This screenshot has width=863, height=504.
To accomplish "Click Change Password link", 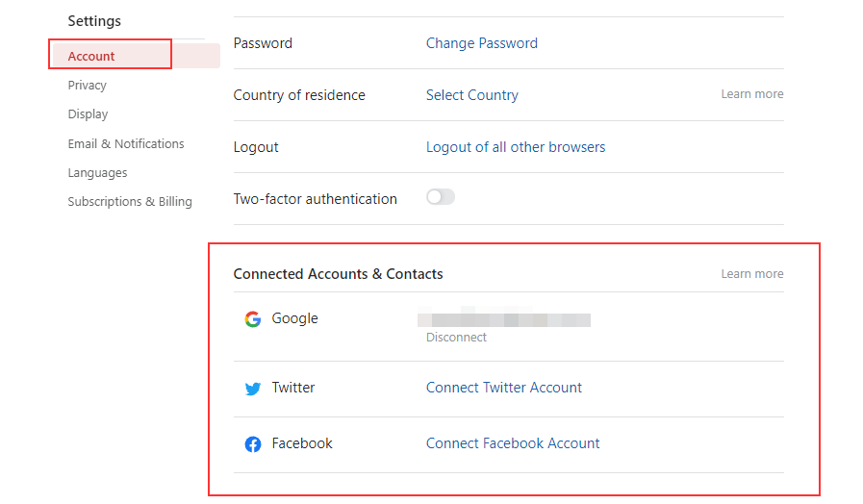I will (x=482, y=43).
